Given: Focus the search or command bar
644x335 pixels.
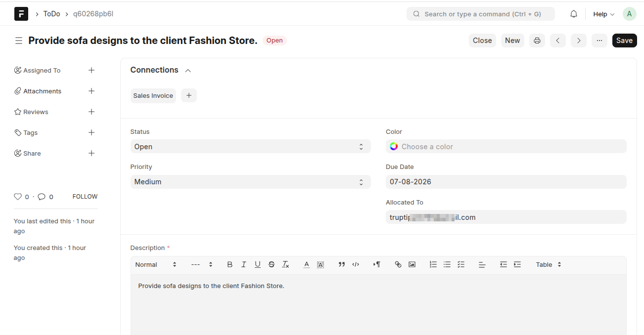Looking at the screenshot, I should tap(480, 14).
